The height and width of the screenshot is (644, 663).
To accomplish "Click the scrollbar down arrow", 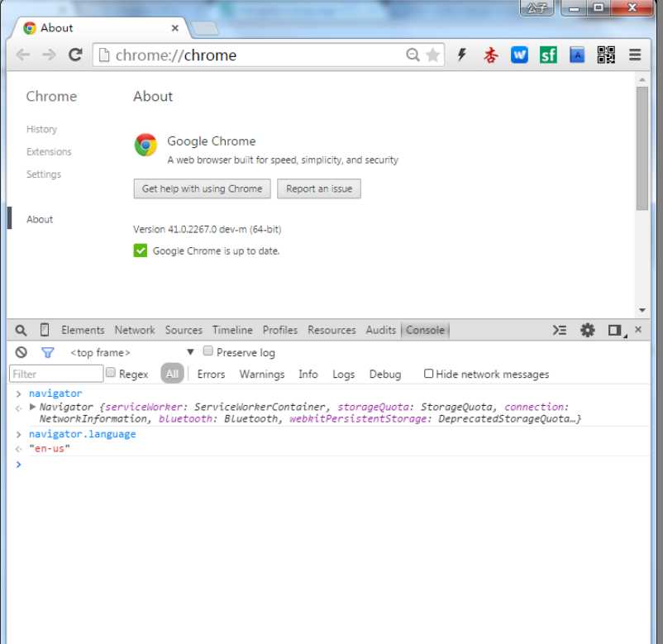I will pos(642,310).
